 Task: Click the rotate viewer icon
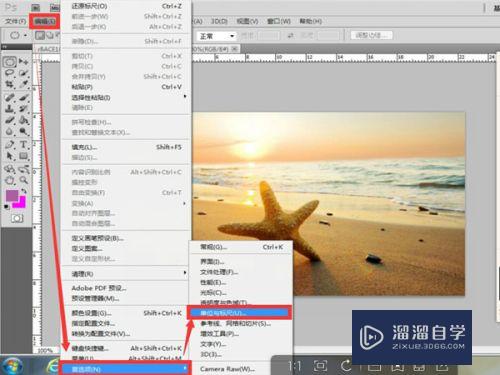click(346, 366)
